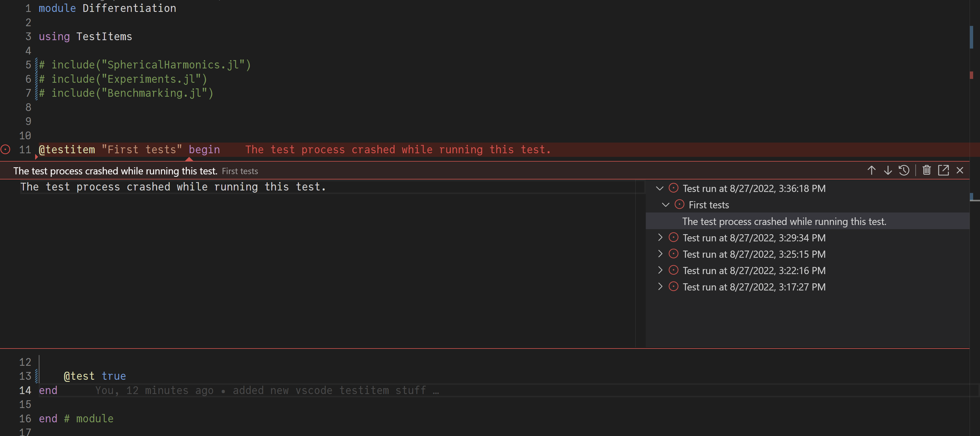
Task: Click commented Benchmarking.jl include line
Action: point(126,93)
